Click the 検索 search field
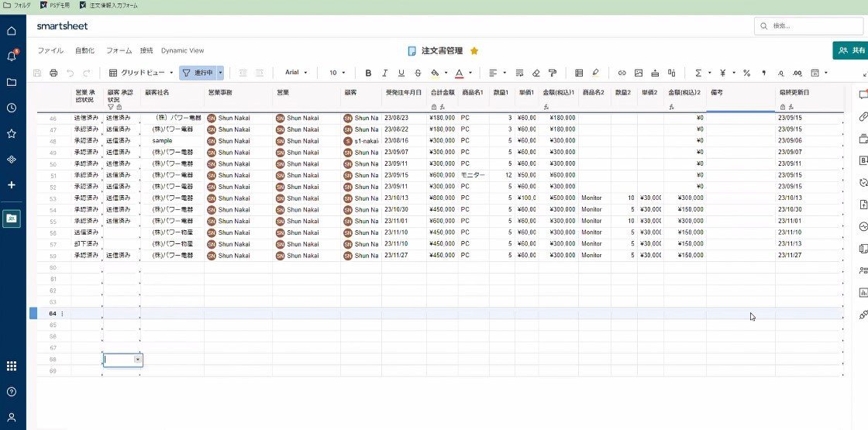This screenshot has width=868, height=430. coord(809,26)
